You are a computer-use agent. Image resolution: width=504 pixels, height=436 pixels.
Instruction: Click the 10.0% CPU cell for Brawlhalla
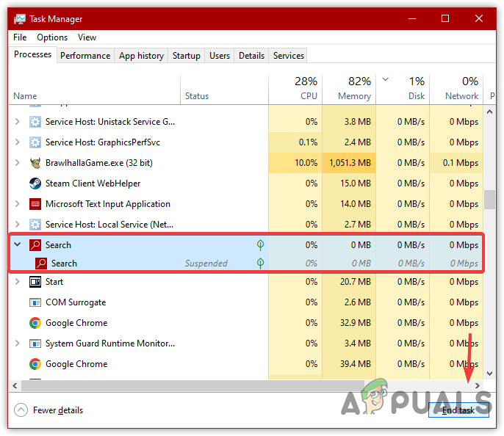(295, 163)
